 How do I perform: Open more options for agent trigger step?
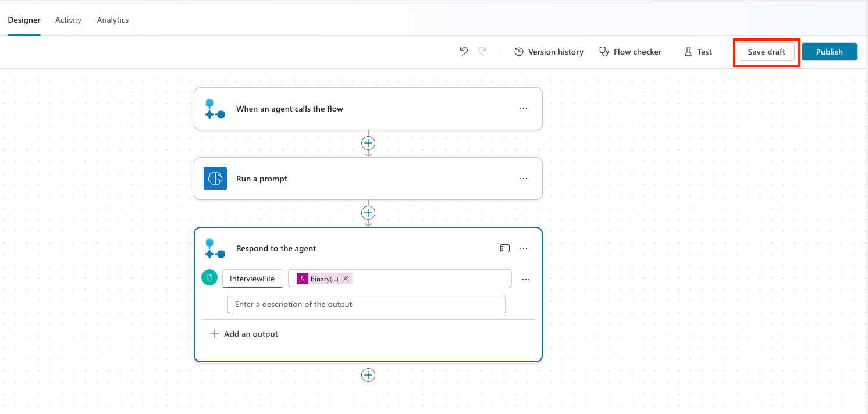pyautogui.click(x=524, y=109)
